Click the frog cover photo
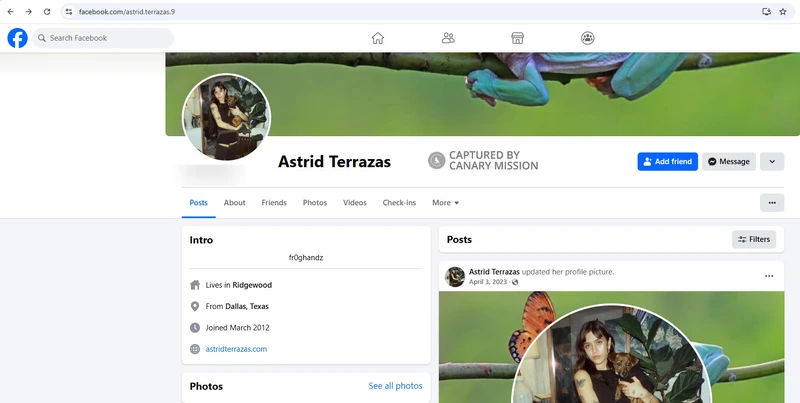800x403 pixels. pyautogui.click(x=482, y=94)
